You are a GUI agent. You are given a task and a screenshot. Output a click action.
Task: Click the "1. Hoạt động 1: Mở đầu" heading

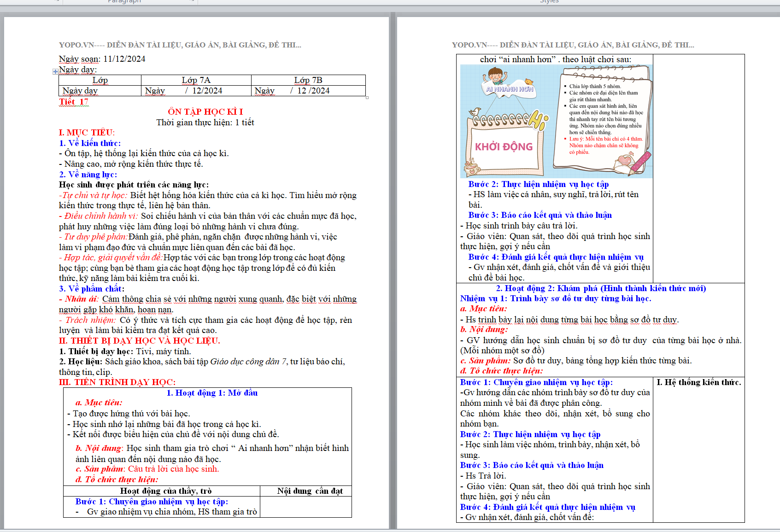point(212,393)
